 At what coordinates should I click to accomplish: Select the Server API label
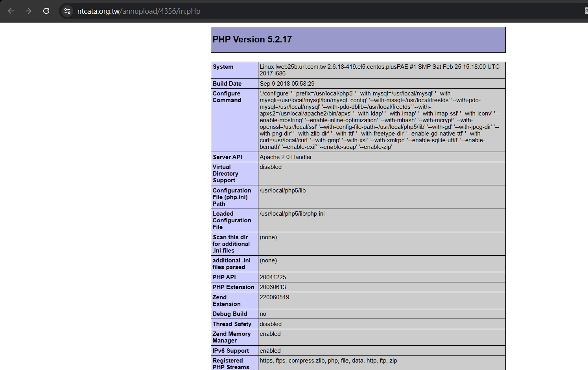point(227,157)
